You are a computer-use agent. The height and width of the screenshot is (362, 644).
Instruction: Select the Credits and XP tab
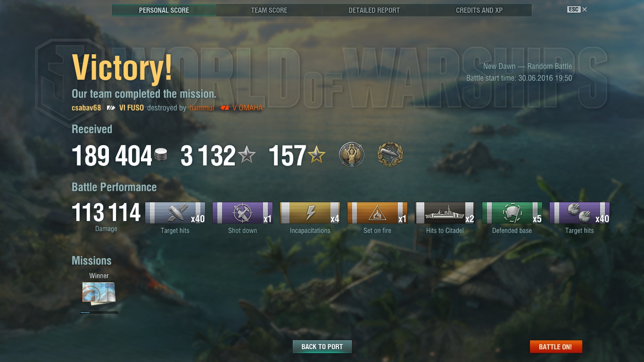(x=479, y=10)
